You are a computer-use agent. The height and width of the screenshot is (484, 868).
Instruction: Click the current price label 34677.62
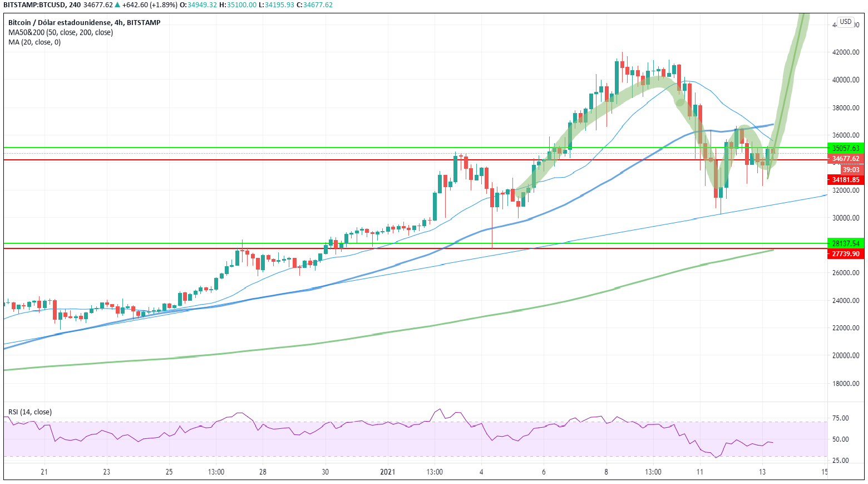point(845,159)
